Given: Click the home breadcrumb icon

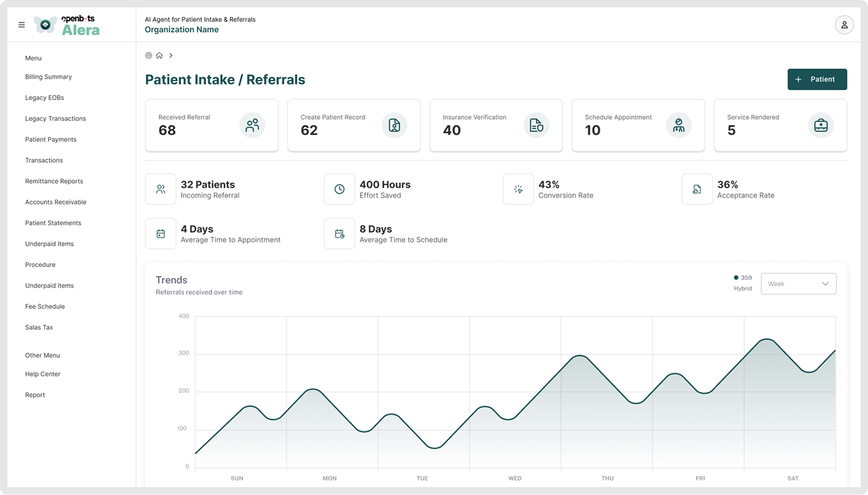Looking at the screenshot, I should coord(159,55).
